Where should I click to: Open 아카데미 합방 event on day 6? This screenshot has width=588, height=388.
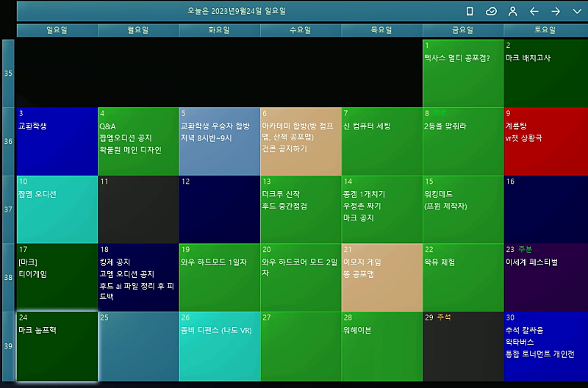point(298,132)
